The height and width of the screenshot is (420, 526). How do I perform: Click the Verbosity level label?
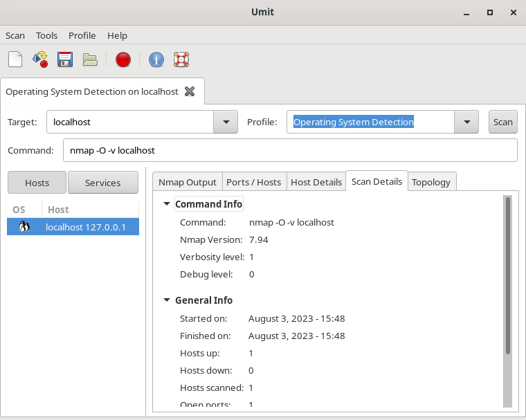pyautogui.click(x=212, y=257)
